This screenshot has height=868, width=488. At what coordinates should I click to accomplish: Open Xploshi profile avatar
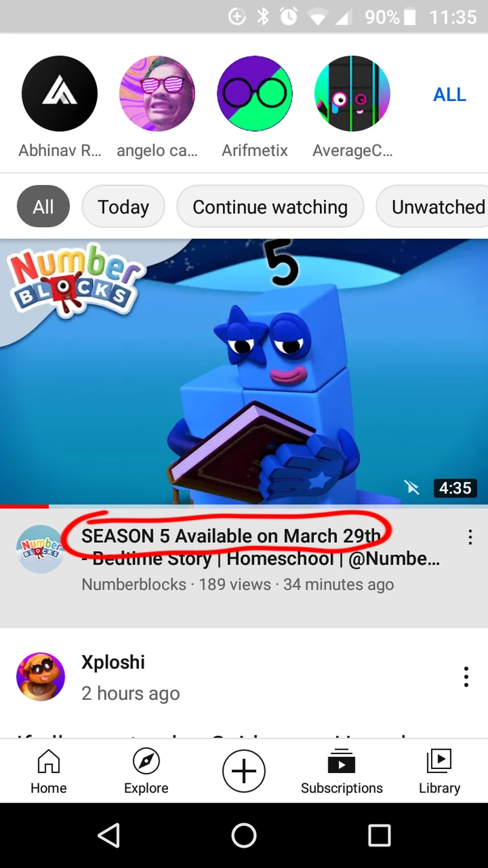tap(41, 677)
